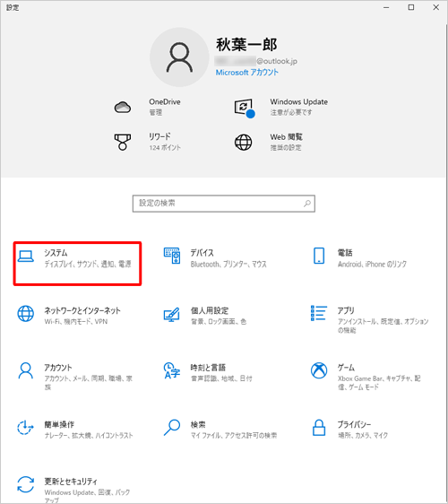Click the user profile avatar picture
This screenshot has width=448, height=504.
point(179,57)
